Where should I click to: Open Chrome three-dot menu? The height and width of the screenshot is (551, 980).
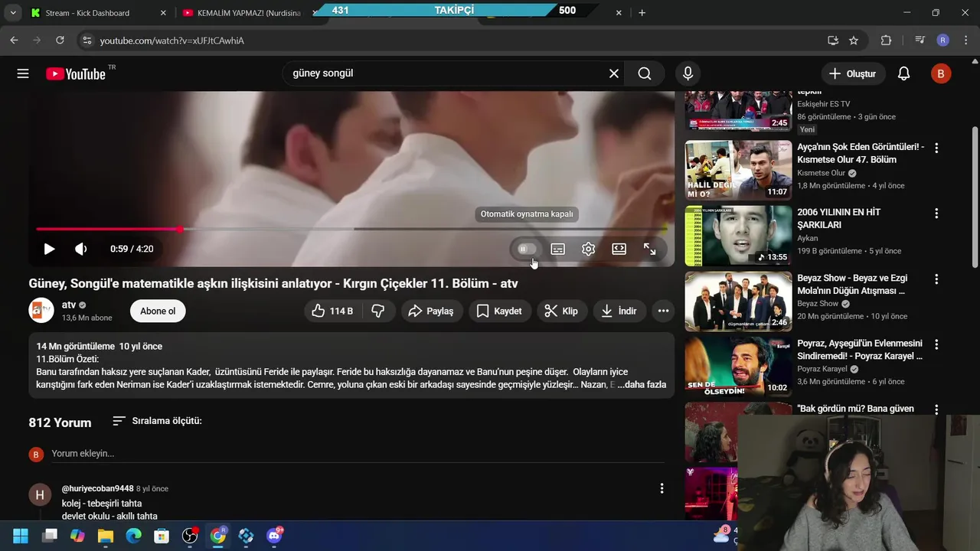(965, 41)
